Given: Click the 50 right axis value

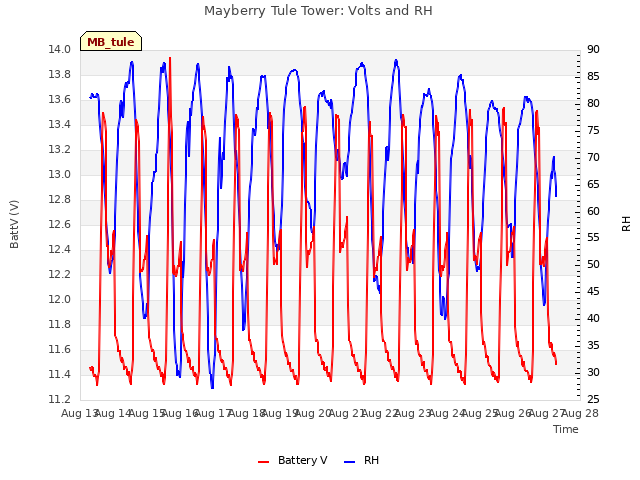Looking at the screenshot, I should (x=593, y=264).
